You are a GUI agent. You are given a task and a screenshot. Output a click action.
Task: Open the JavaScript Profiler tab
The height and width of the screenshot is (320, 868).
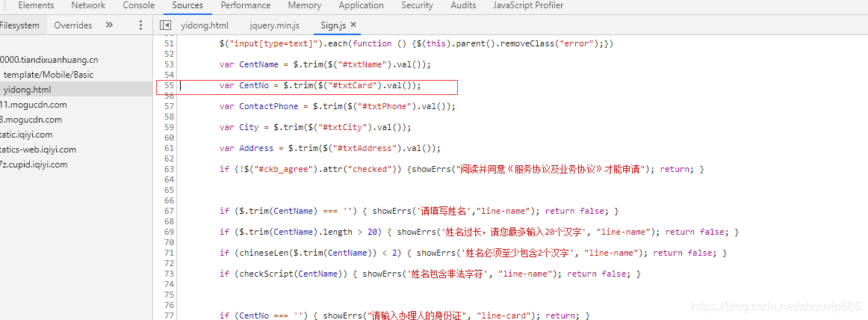pos(528,5)
